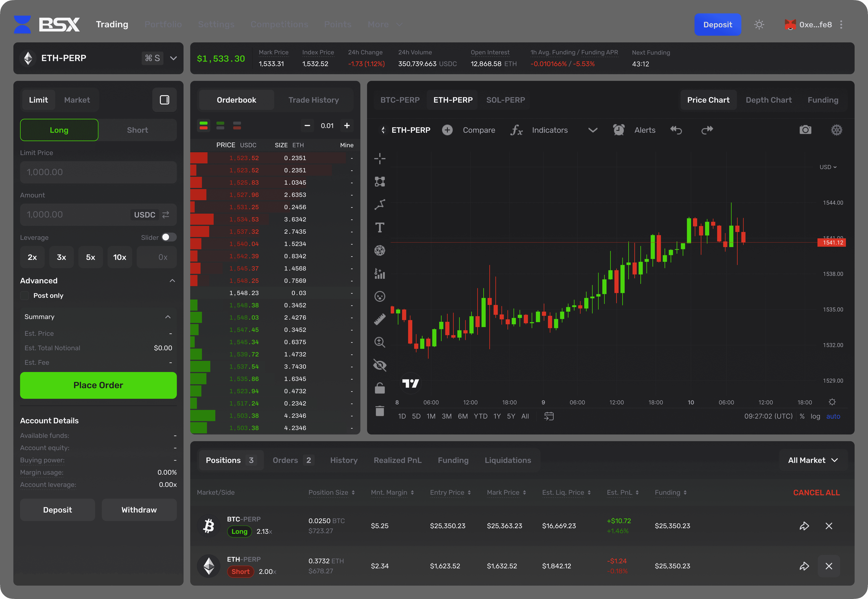Lock all drawing tools
The height and width of the screenshot is (599, 868).
pyautogui.click(x=380, y=388)
